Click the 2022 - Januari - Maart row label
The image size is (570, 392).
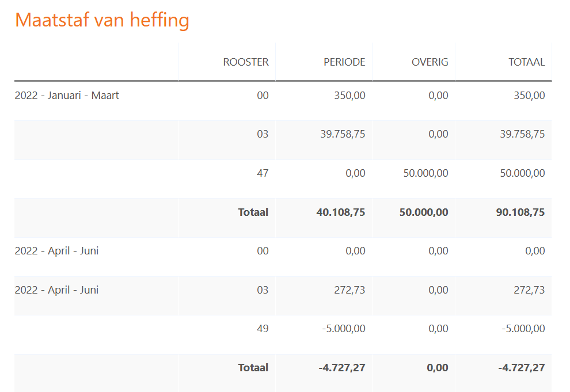tap(67, 96)
